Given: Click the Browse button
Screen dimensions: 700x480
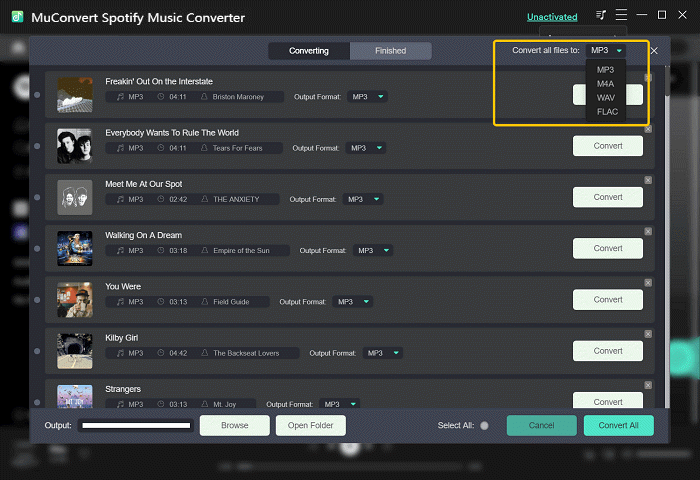Looking at the screenshot, I should coord(235,426).
